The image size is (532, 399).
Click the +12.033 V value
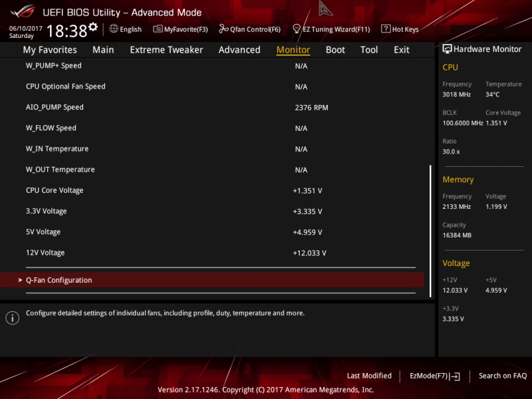coord(309,253)
